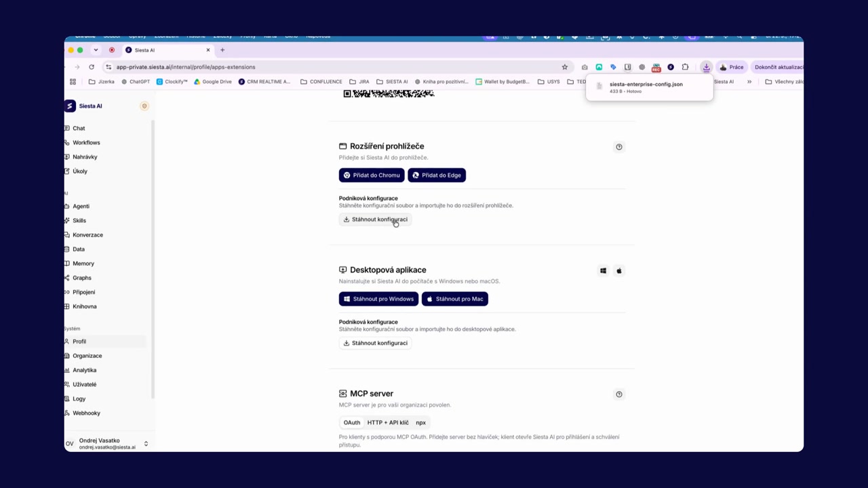Click the help icon beside MCP server
This screenshot has width=868, height=488.
pyautogui.click(x=618, y=394)
